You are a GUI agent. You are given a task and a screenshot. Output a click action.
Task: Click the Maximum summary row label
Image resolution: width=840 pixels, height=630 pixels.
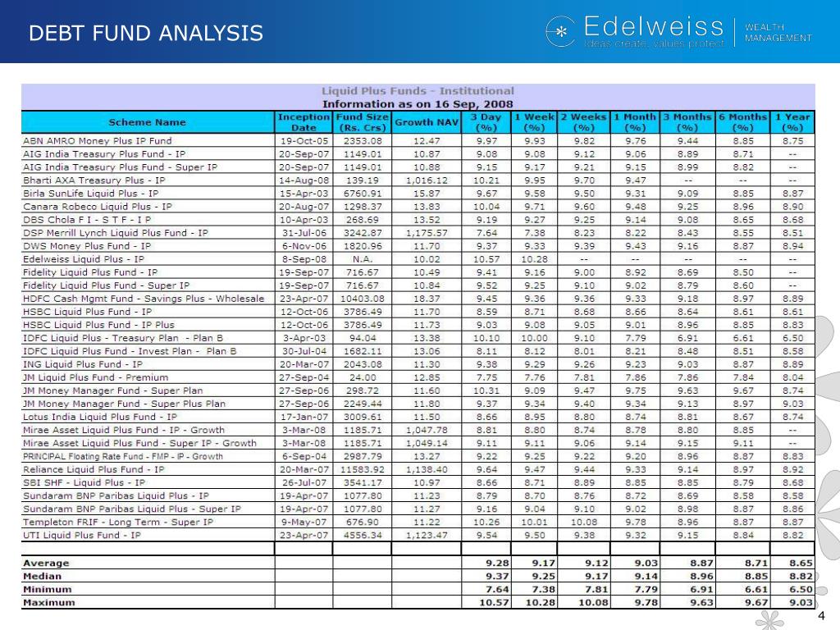(x=48, y=603)
